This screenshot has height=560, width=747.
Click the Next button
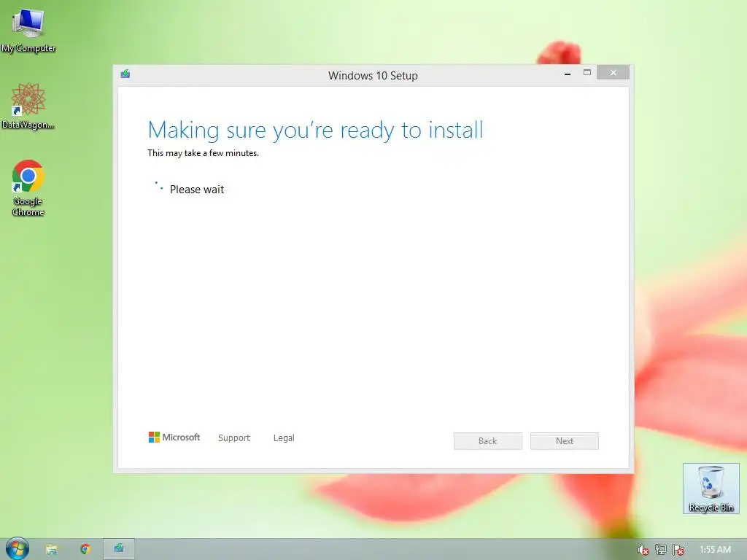tap(565, 441)
